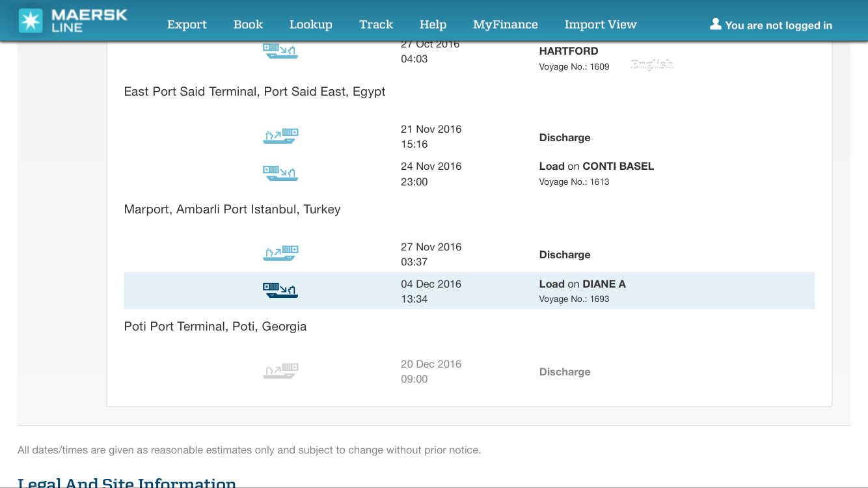Image resolution: width=868 pixels, height=488 pixels.
Task: Switch to Import View
Action: tap(600, 25)
